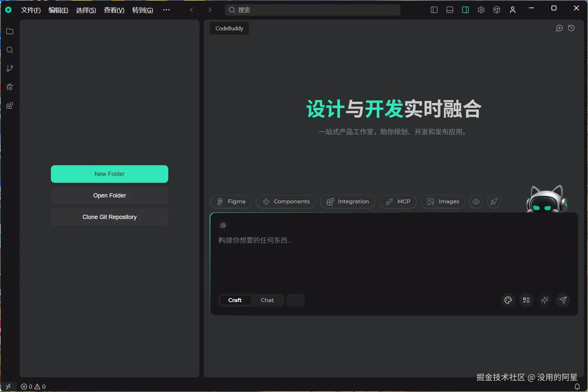Click the CodeBuddy logo in title bar
Viewport: 588px width, 392px height.
point(8,10)
